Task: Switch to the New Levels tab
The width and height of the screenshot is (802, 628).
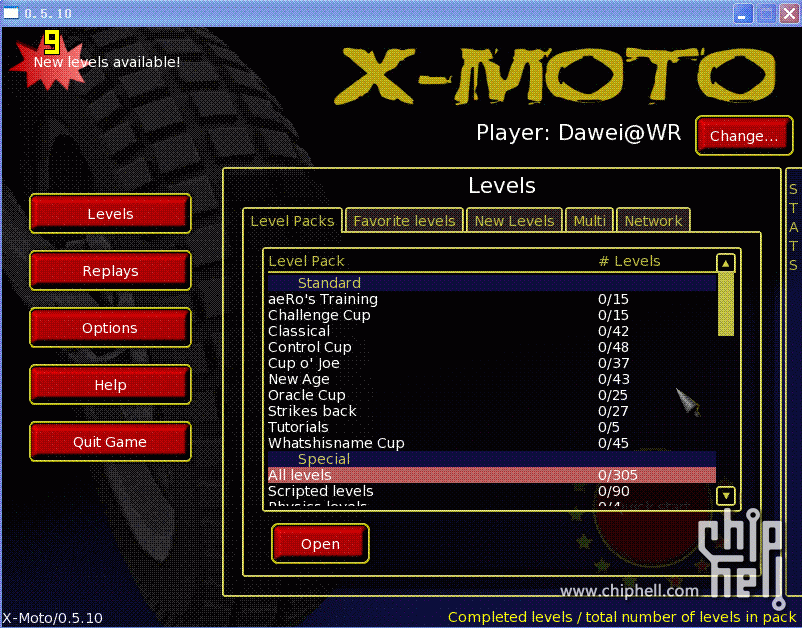Action: pyautogui.click(x=514, y=221)
